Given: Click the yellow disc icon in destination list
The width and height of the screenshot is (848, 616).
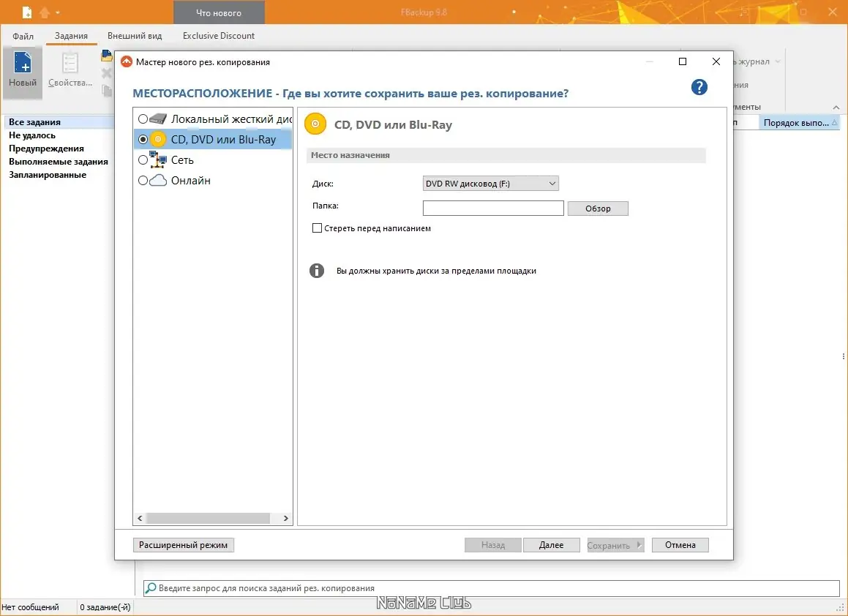Looking at the screenshot, I should (158, 140).
